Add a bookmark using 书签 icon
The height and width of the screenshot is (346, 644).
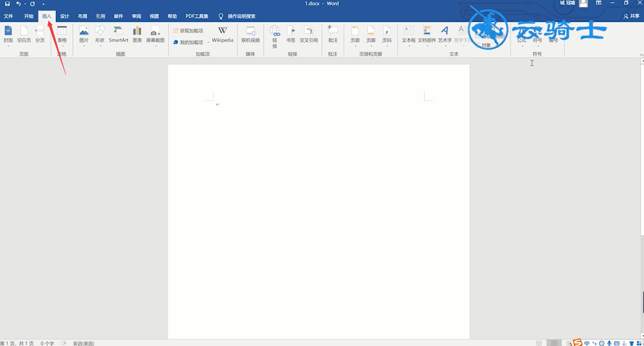pos(291,34)
